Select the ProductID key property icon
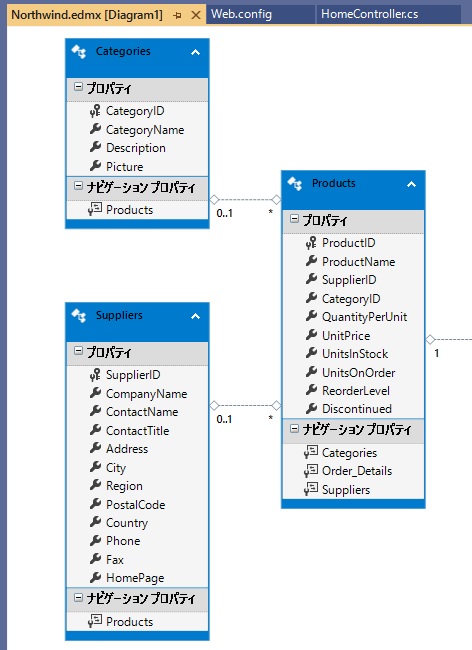This screenshot has width=472, height=650. 311,243
